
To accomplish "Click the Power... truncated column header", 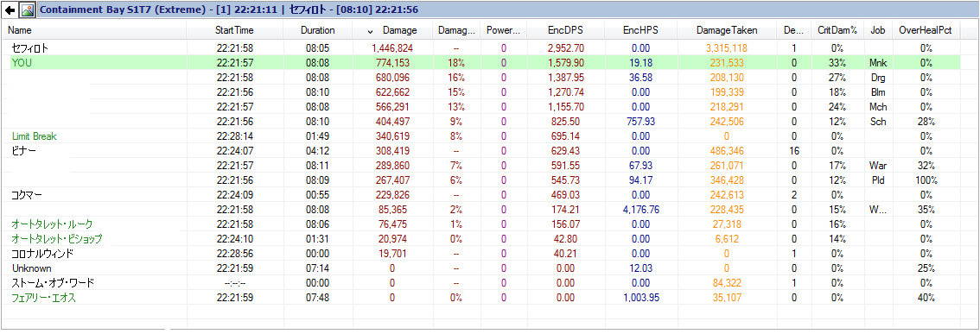I will (x=503, y=30).
